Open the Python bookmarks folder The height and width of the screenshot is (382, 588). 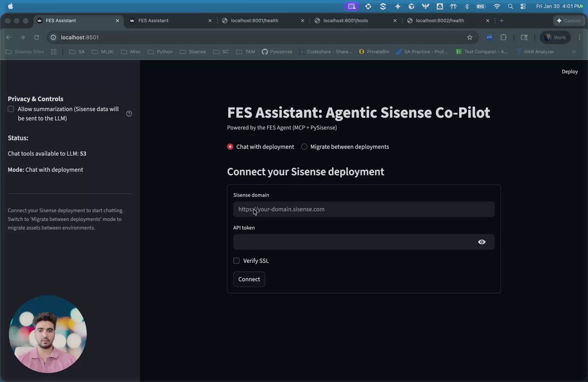[160, 52]
